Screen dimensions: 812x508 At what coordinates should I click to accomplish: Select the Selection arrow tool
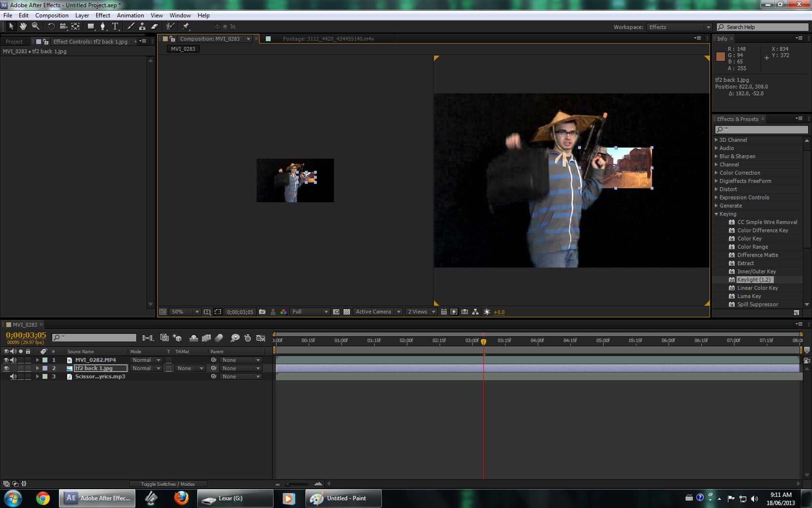click(11, 27)
